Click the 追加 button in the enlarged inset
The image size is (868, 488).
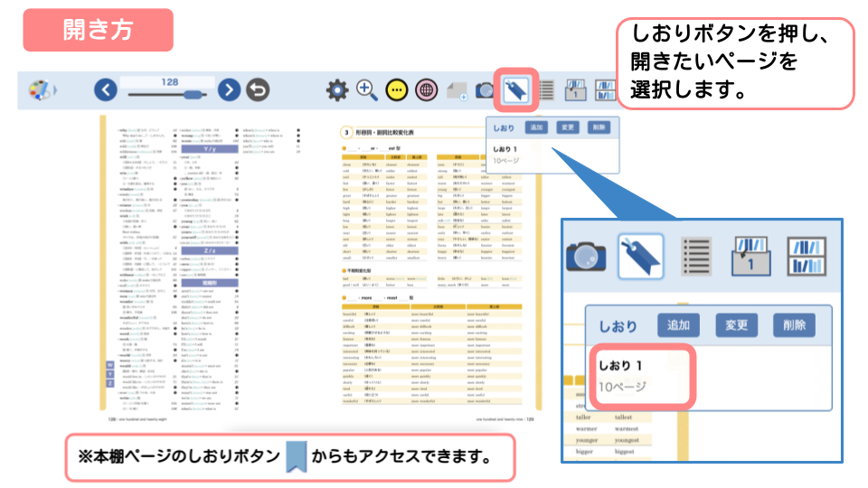[x=678, y=325]
